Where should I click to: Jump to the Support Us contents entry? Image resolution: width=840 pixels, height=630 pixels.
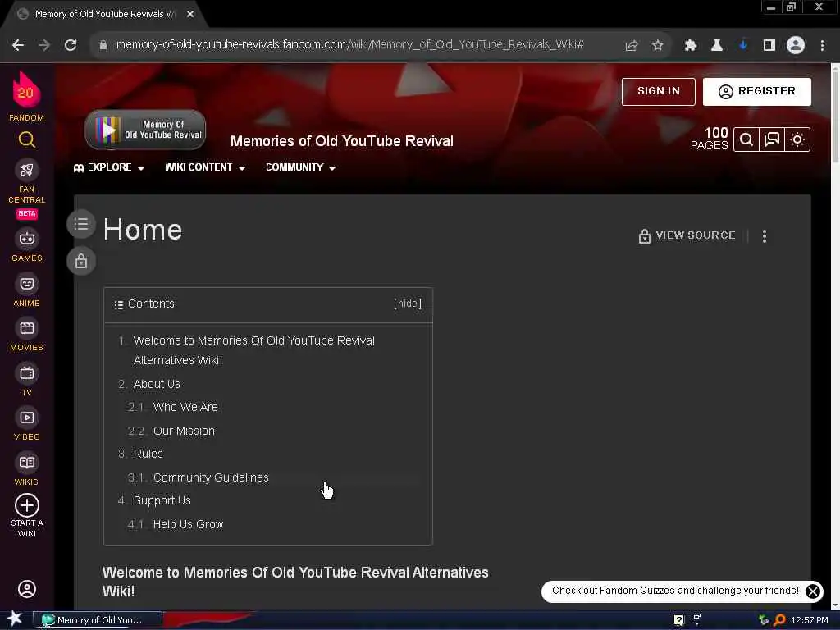162,500
